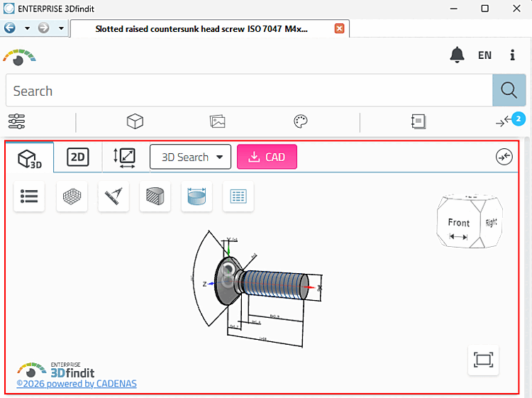The height and width of the screenshot is (398, 532).
Task: Download the model with the CAD button
Action: 267,157
